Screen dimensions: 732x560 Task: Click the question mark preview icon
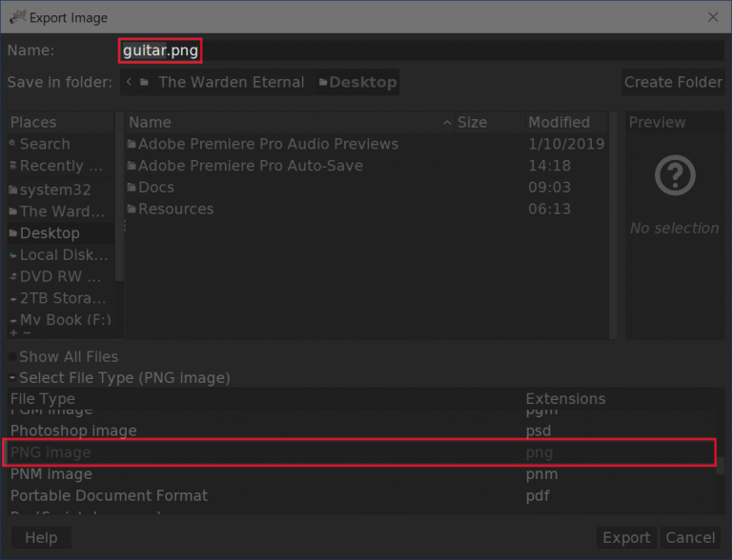[675, 175]
